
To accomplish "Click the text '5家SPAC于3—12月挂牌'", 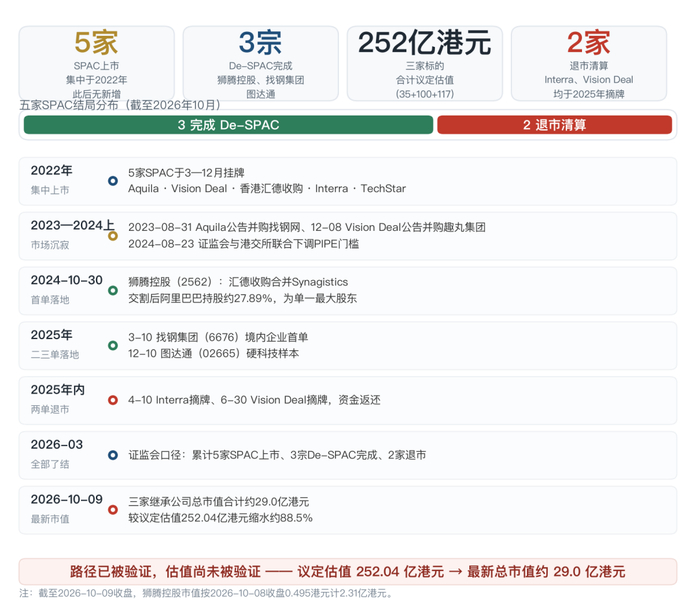I will [186, 173].
